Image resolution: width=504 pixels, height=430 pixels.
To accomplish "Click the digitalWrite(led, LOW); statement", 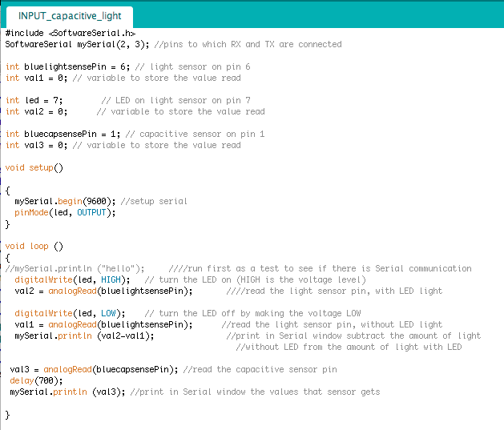I will coord(70,313).
